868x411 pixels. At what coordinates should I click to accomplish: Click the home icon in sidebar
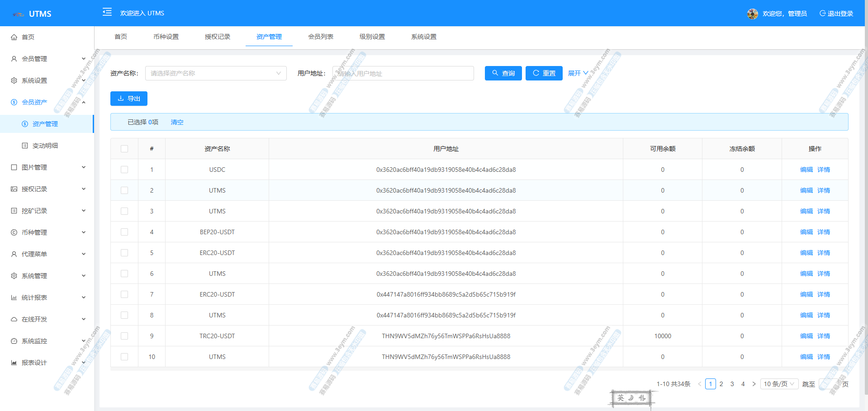click(14, 37)
